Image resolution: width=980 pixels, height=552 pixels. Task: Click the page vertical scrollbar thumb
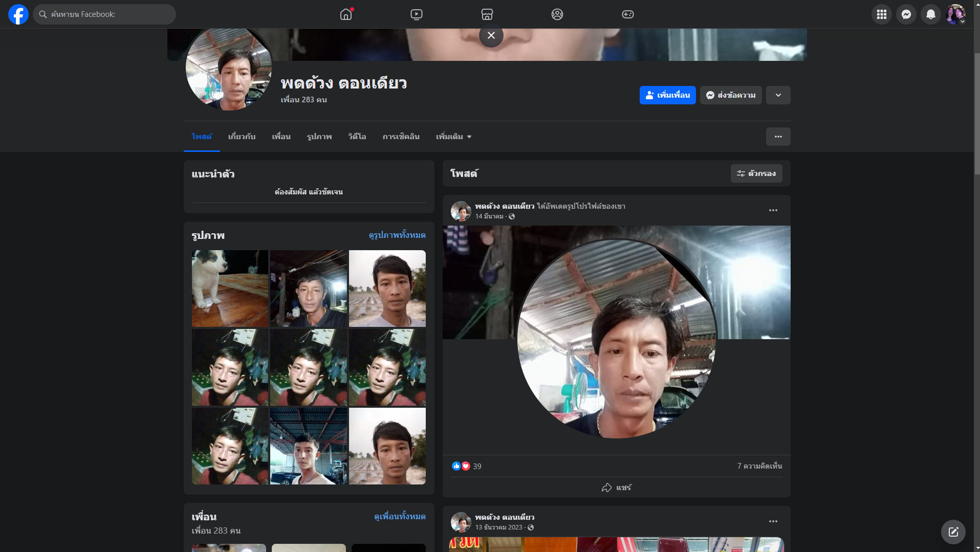pyautogui.click(x=977, y=113)
